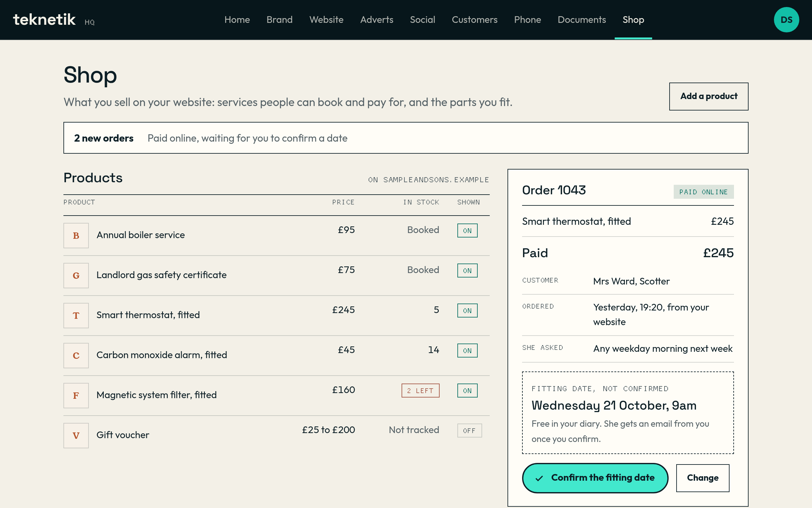Toggle ON switch for Magnetic system filter
Viewport: 812px width, 508px height.
point(467,391)
